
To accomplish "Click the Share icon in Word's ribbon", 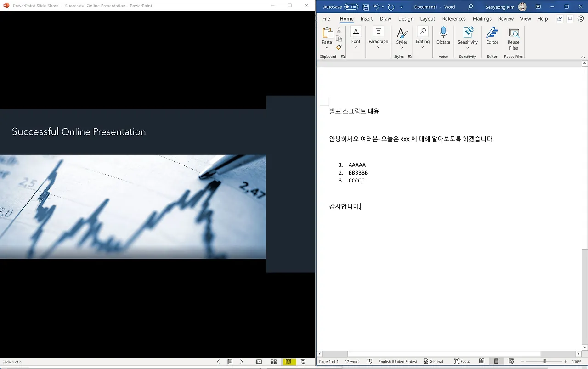I will (x=560, y=19).
